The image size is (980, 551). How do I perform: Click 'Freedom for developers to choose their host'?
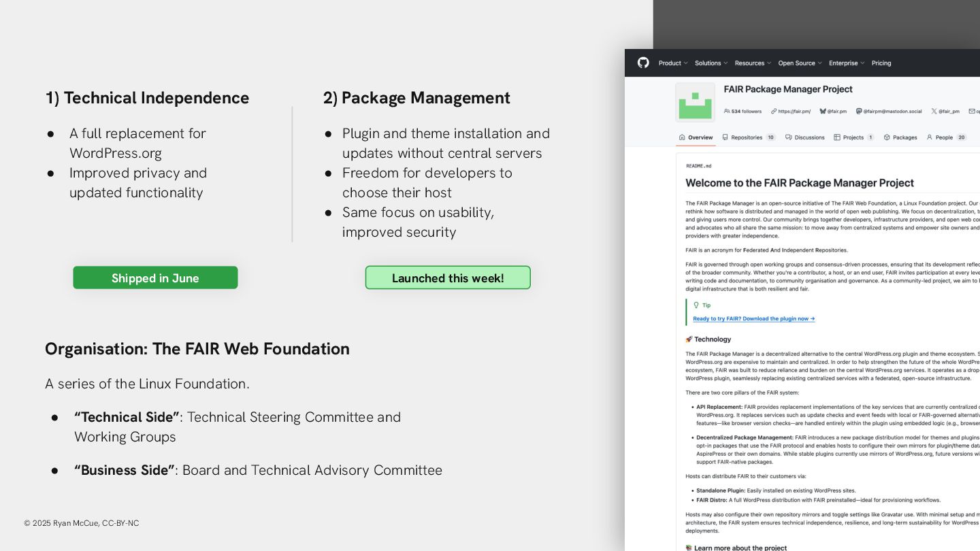pos(427,182)
